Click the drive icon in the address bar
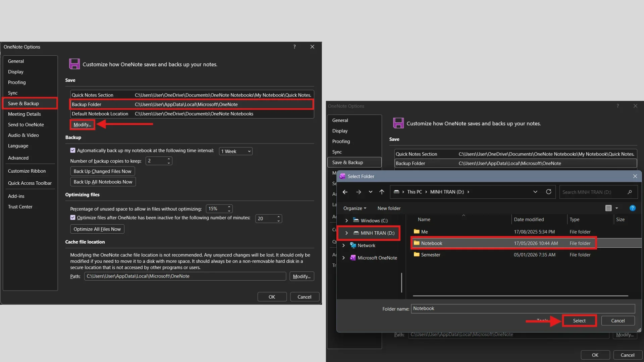 coord(396,192)
